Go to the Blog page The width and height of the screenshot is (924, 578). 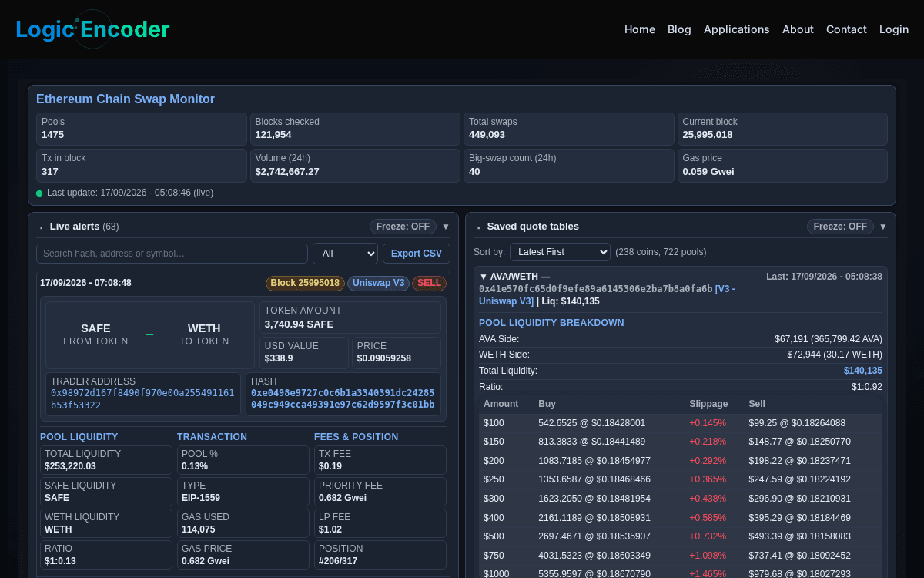[679, 29]
